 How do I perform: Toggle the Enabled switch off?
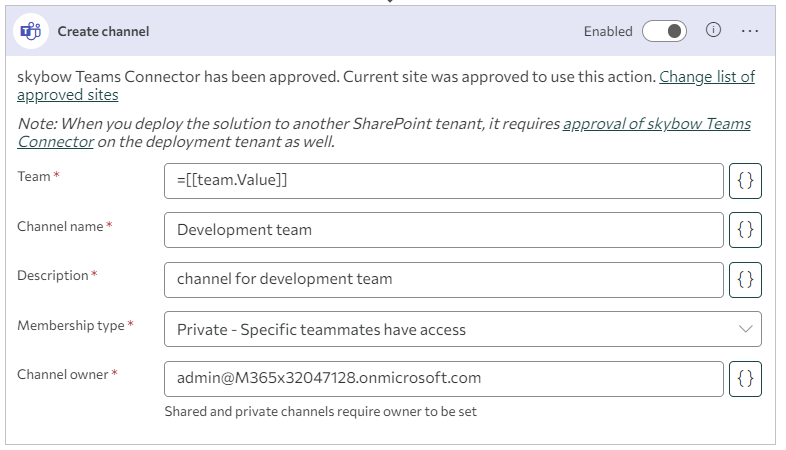[x=665, y=31]
